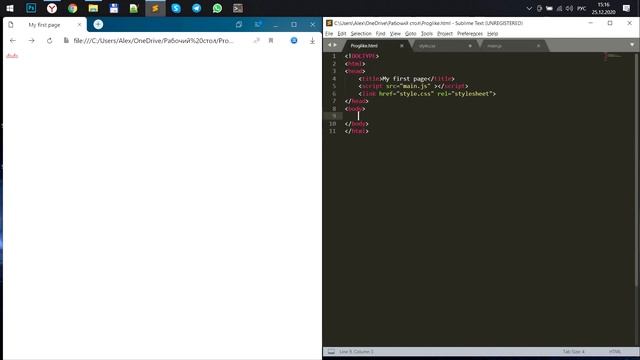The height and width of the screenshot is (360, 640).
Task: Open browser downloads
Action: (312, 41)
